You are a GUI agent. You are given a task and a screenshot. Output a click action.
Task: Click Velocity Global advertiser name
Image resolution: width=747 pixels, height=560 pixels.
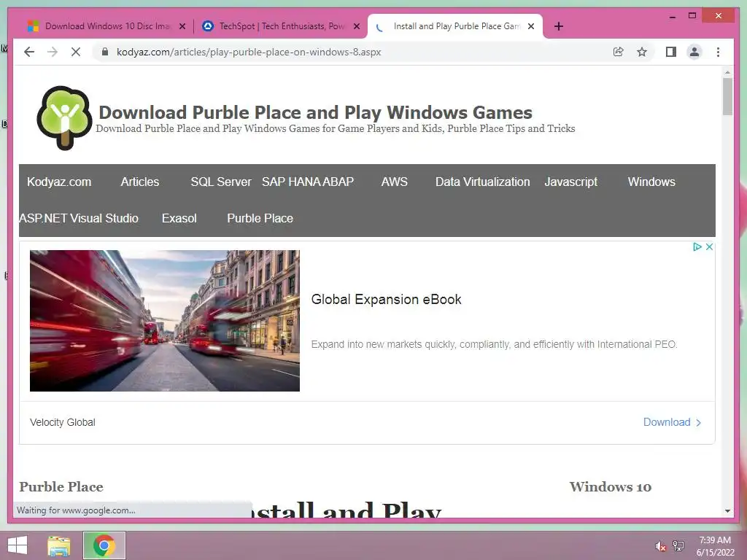[63, 422]
